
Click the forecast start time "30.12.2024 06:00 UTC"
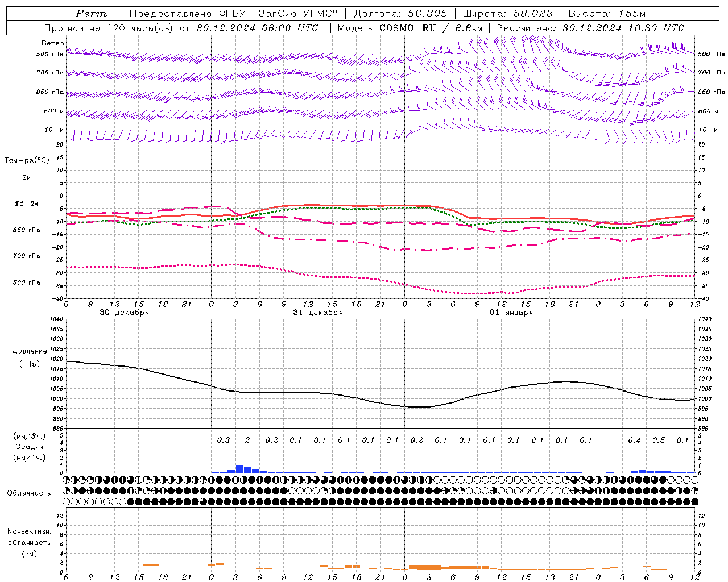tap(258, 28)
